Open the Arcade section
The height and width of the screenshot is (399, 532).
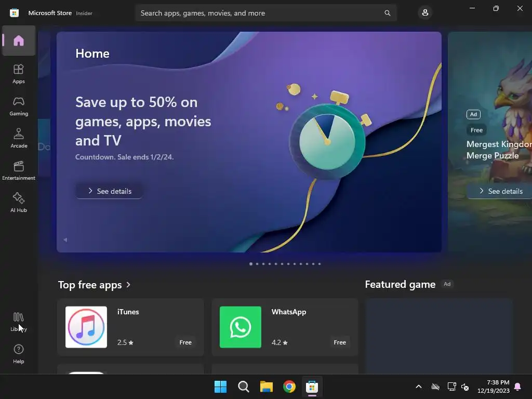(19, 138)
